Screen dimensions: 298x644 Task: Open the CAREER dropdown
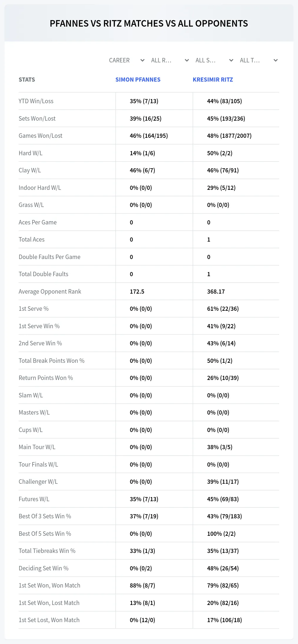126,60
